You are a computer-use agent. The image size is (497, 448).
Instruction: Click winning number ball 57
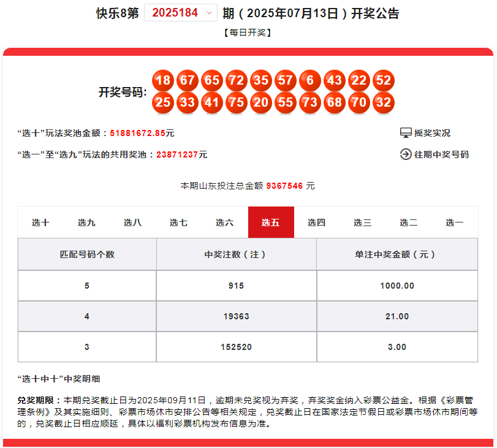pos(285,80)
